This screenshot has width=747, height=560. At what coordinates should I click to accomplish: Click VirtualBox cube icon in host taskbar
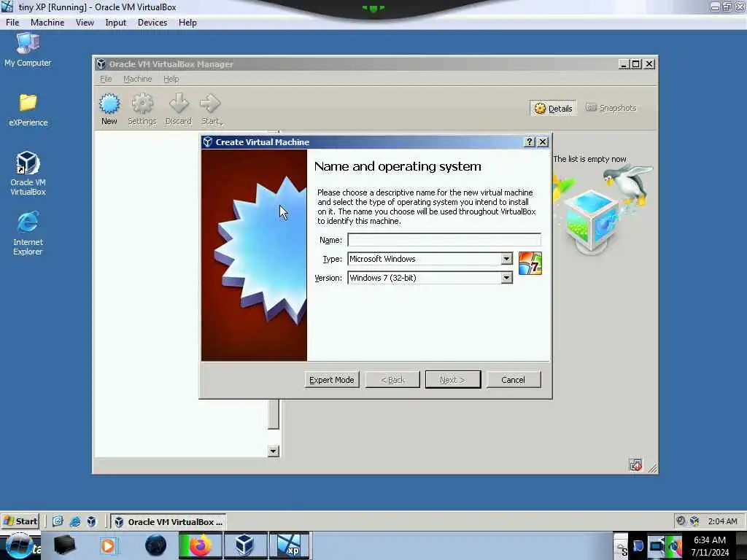tap(245, 545)
